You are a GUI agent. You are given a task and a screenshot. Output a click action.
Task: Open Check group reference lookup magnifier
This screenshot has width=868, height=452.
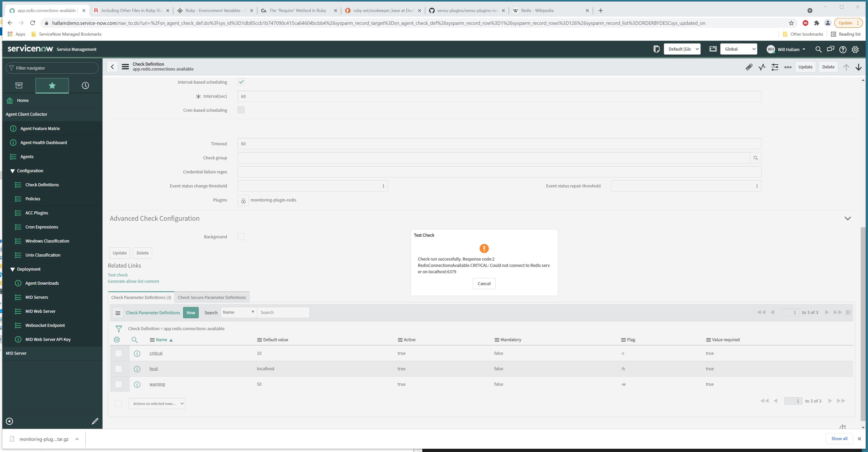756,157
